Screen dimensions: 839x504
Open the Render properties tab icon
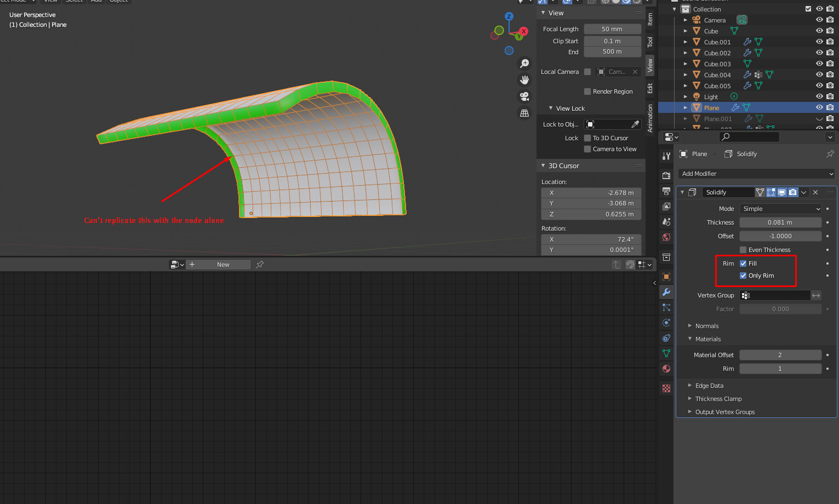point(666,176)
